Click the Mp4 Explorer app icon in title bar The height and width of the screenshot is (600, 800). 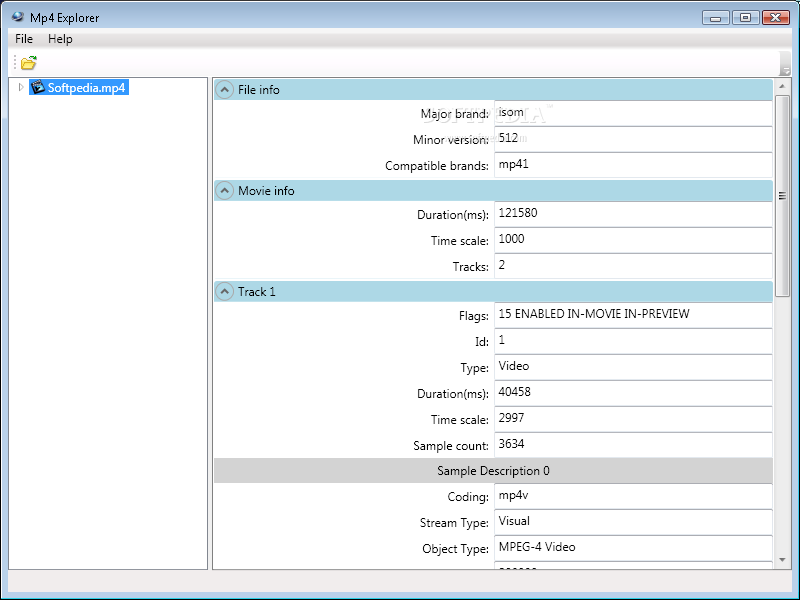tap(18, 17)
